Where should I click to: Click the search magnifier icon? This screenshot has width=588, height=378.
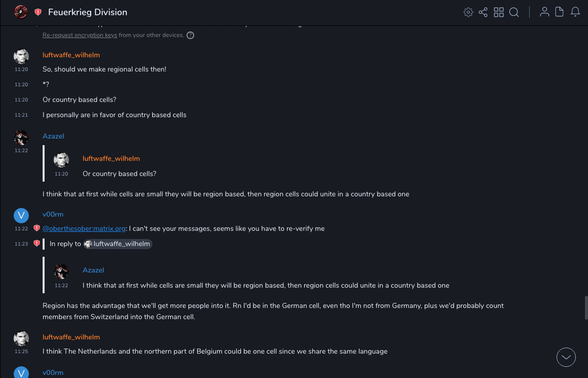coord(514,12)
